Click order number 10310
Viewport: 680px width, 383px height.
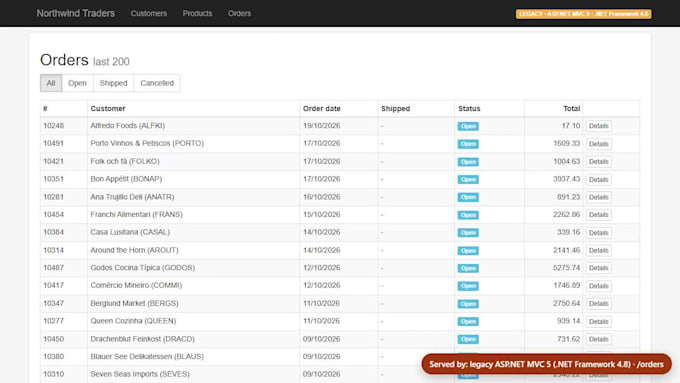(54, 374)
